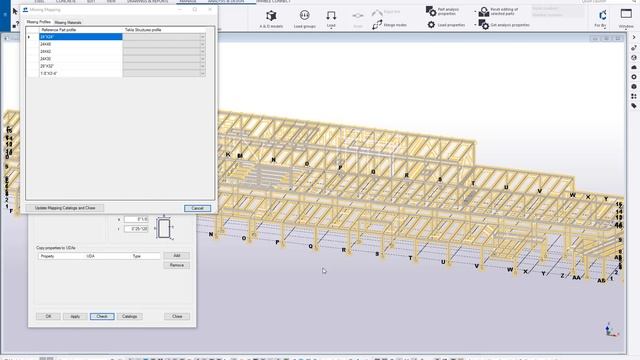
Task: Click the selection arrow icon top left
Action: click(x=15, y=11)
